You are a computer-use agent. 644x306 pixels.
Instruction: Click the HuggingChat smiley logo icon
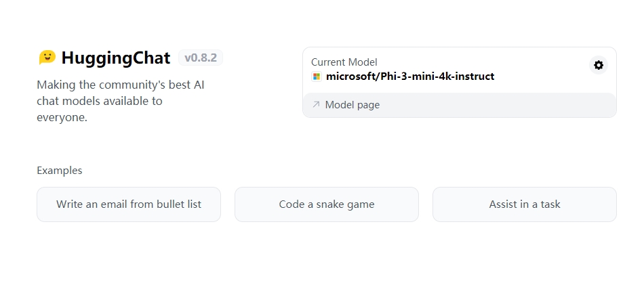tap(47, 58)
